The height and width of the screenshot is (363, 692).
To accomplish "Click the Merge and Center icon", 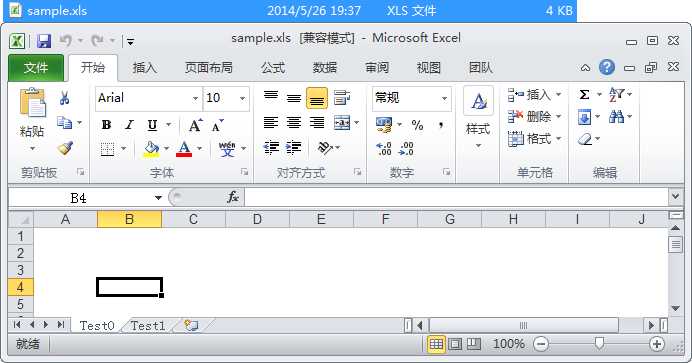I will [342, 123].
